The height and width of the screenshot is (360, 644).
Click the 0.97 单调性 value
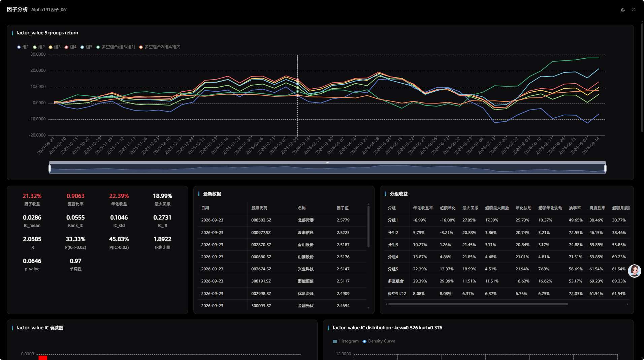click(x=75, y=261)
